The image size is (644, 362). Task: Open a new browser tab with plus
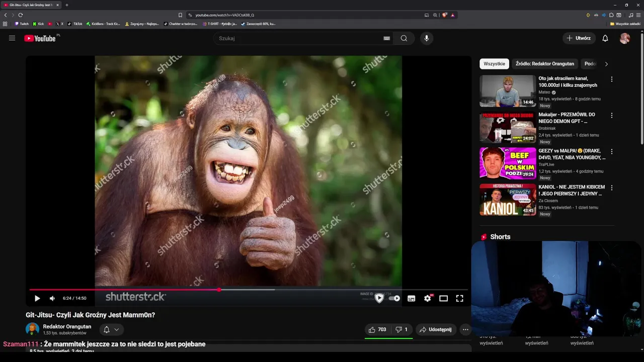click(x=66, y=5)
